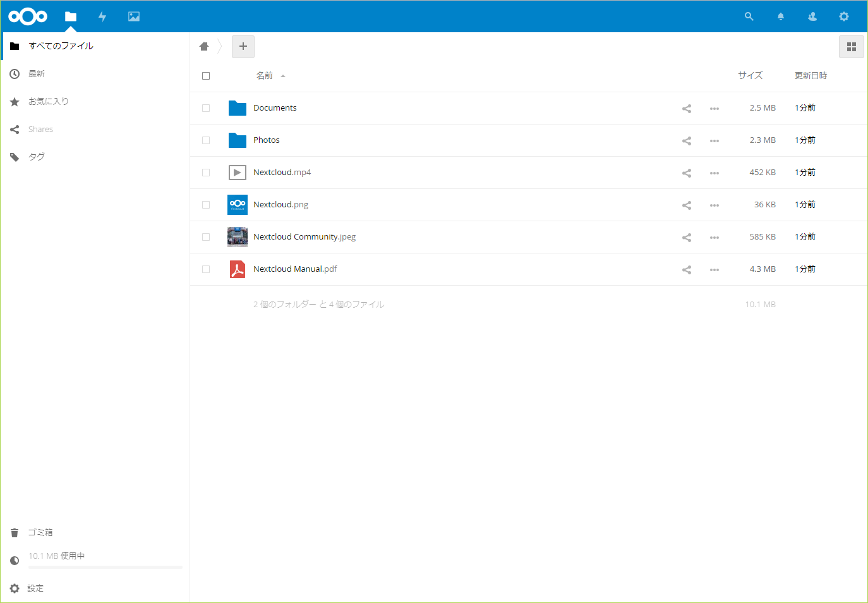This screenshot has height=603, width=868.
Task: Open the top-right settings gear menu
Action: pos(844,16)
